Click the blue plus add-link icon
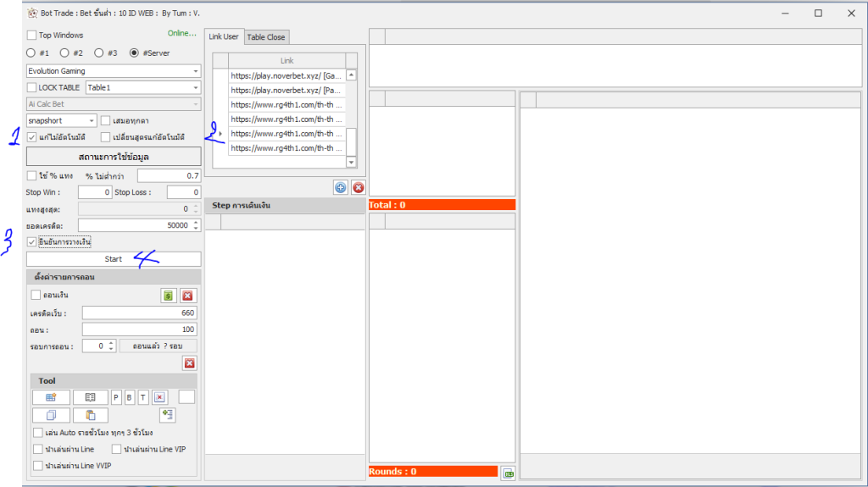Image resolution: width=868 pixels, height=487 pixels. pyautogui.click(x=340, y=187)
